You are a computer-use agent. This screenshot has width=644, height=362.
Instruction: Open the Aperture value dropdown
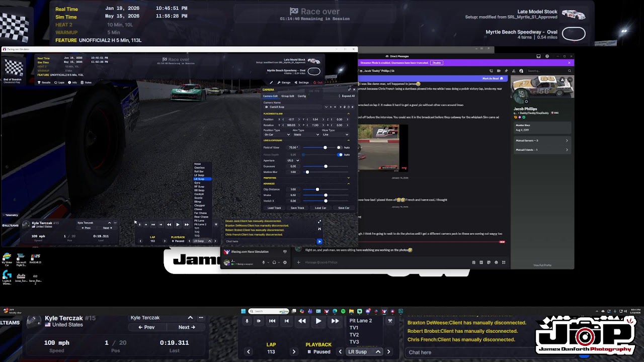[293, 160]
